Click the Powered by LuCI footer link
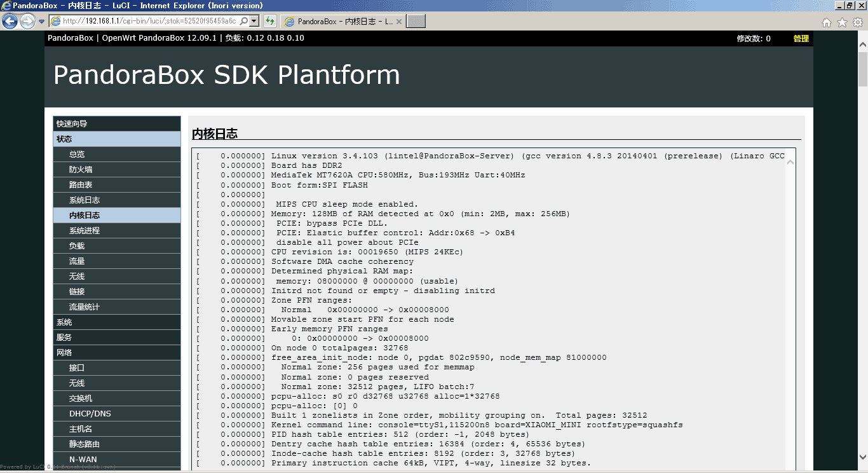 pyautogui.click(x=58, y=467)
